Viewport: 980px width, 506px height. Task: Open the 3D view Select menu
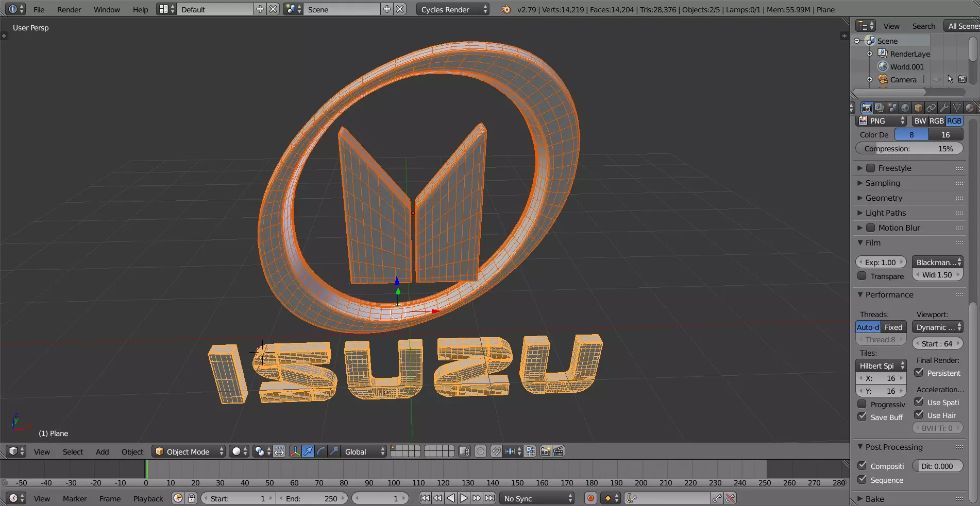click(73, 451)
